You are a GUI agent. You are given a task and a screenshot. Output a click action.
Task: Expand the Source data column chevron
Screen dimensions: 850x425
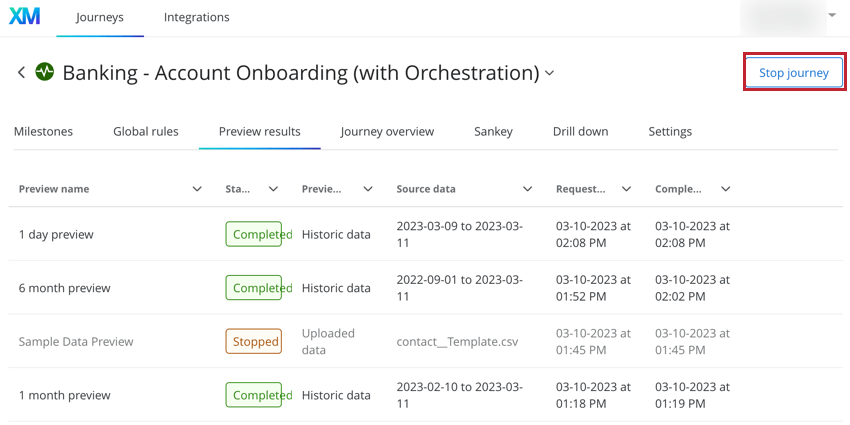point(527,189)
